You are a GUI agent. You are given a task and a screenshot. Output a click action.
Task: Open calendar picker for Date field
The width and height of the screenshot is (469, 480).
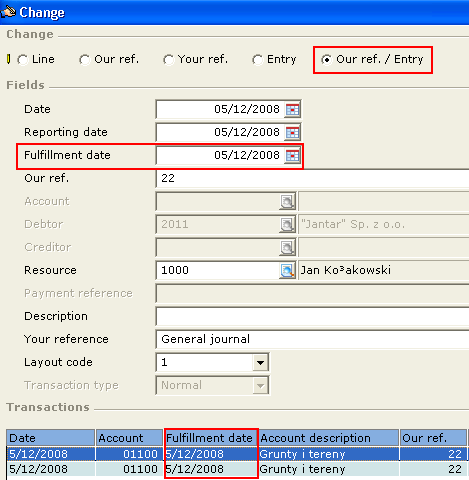pyautogui.click(x=292, y=109)
